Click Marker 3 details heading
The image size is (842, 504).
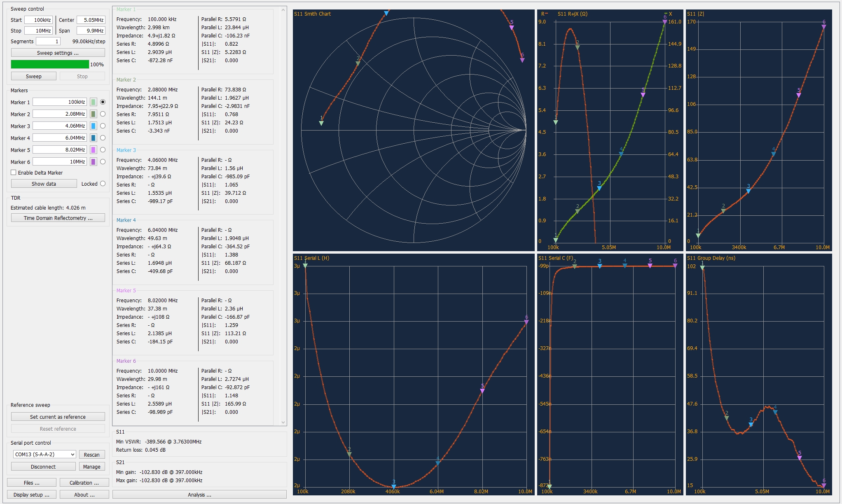(x=126, y=150)
